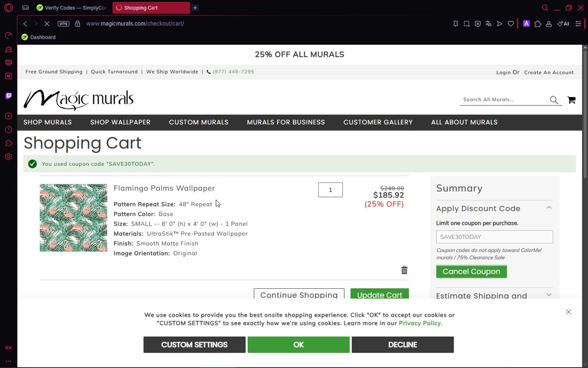Add page to bookmarks heart
The height and width of the screenshot is (368, 588).
(x=510, y=24)
